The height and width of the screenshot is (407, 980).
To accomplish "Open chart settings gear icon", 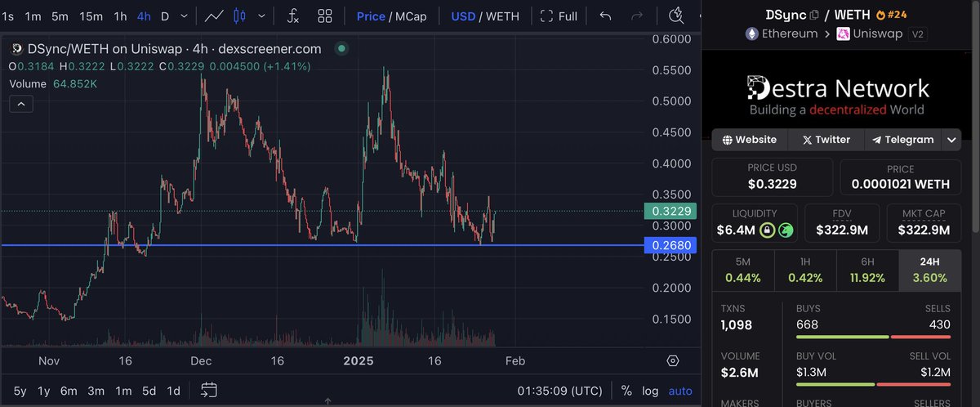I will (x=673, y=360).
